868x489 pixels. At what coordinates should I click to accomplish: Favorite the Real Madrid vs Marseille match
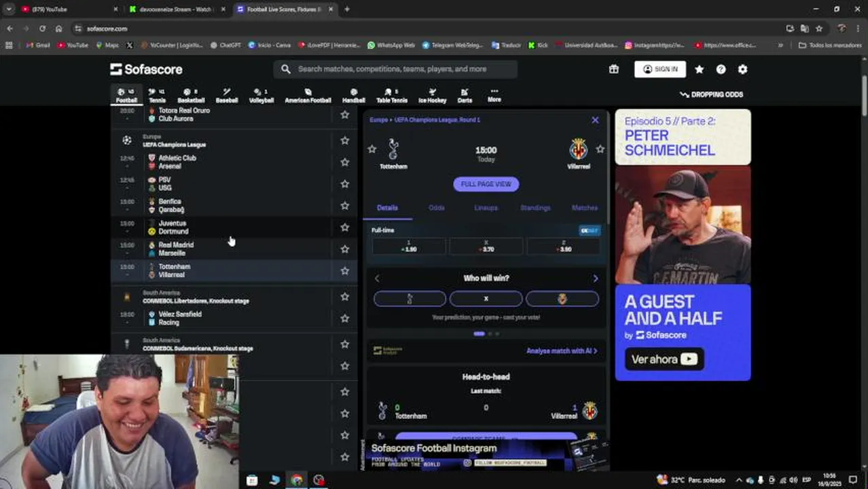click(344, 249)
